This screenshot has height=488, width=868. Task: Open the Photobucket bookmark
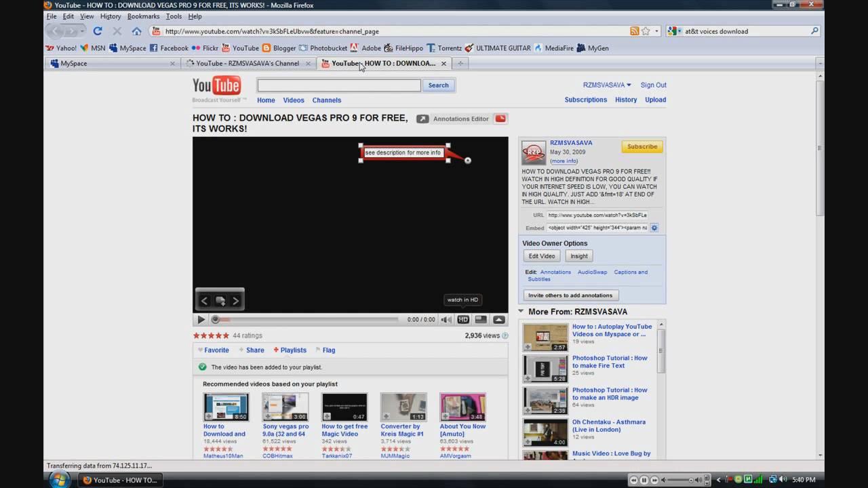(323, 48)
